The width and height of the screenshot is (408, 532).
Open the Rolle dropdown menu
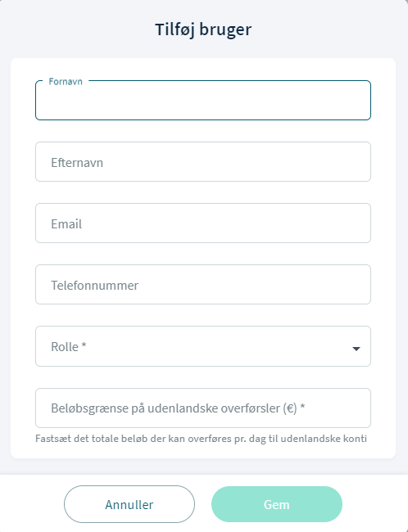[203, 346]
